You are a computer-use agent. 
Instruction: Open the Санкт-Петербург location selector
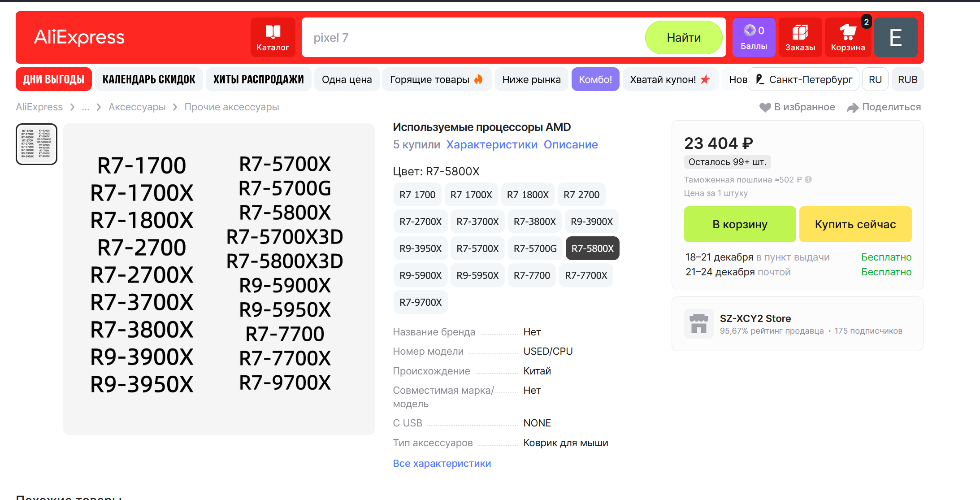click(804, 79)
